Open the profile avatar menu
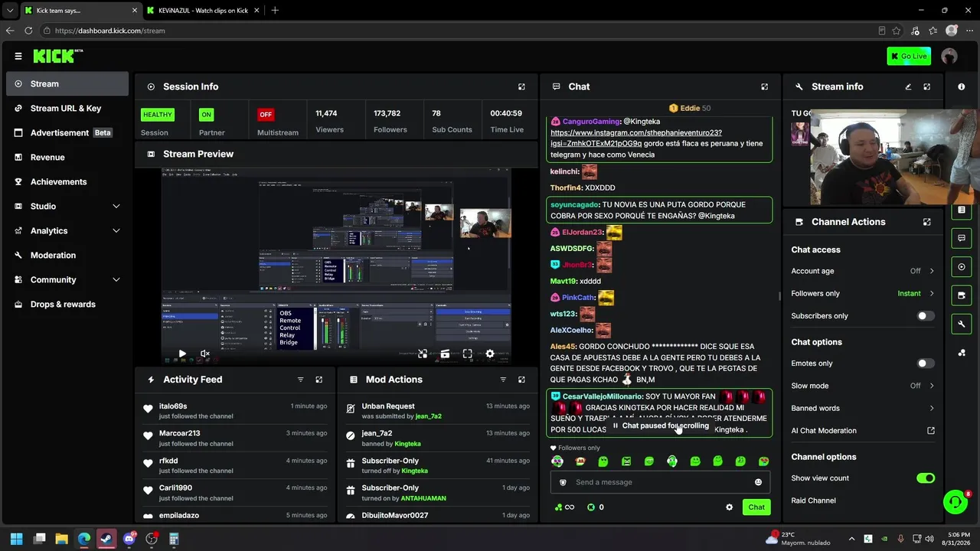Screen dimensions: 980x551 tap(949, 56)
